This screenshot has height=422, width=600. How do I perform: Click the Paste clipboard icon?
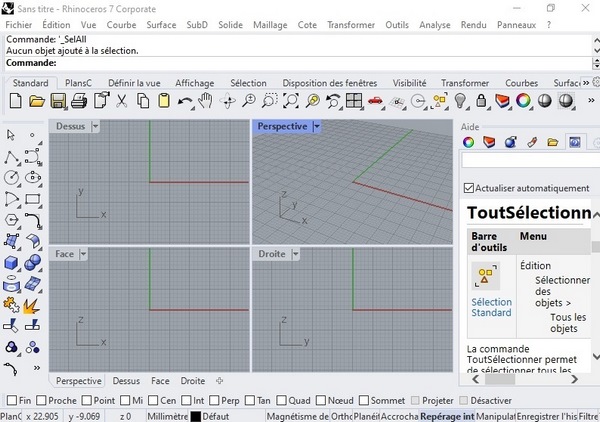pyautogui.click(x=164, y=101)
